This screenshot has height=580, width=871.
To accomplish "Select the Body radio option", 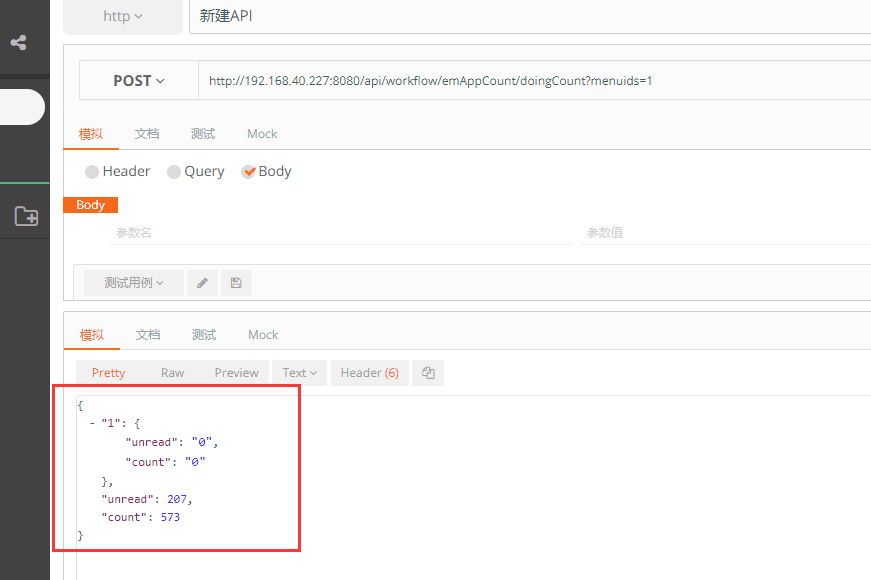I will click(248, 172).
